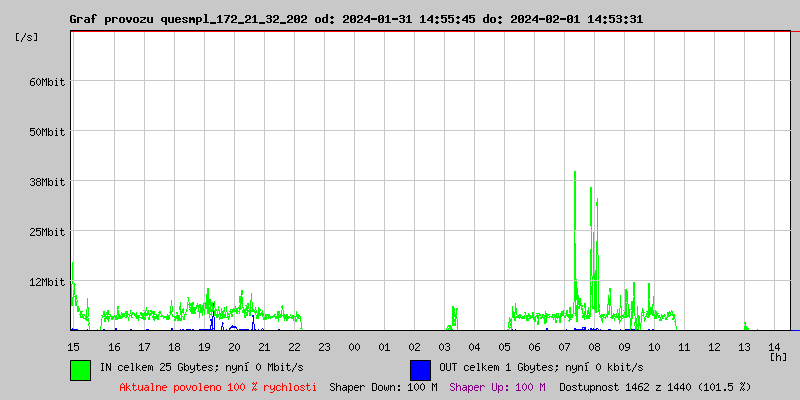
Task: Click the 25Mbit y-axis label
Action: (x=46, y=232)
